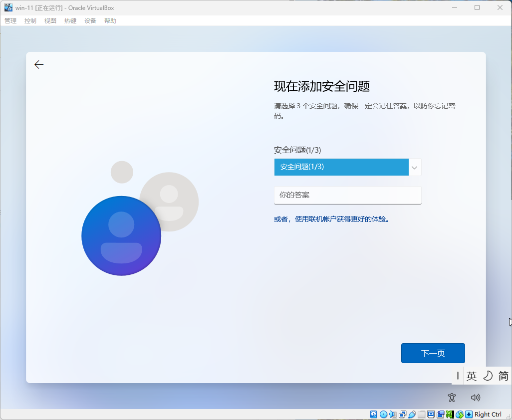Viewport: 512px width, 420px height.
Task: Toggle the 简 simplified Chinese indicator
Action: tap(503, 376)
